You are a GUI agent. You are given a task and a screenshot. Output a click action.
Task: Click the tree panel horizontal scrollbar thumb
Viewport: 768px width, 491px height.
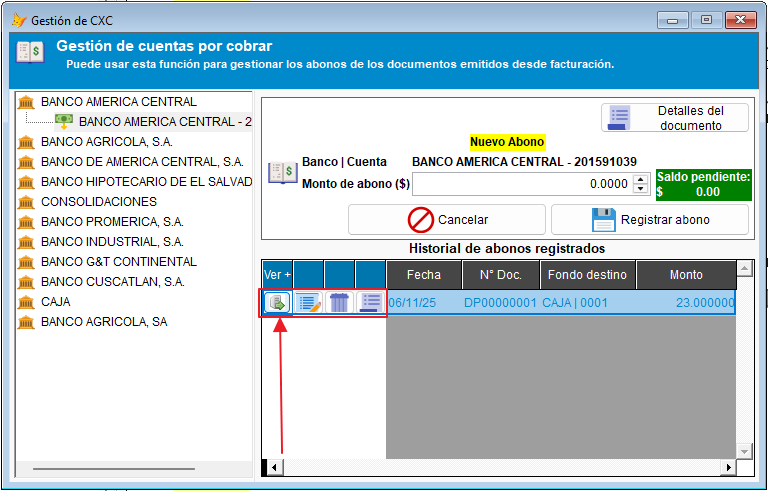pyautogui.click(x=114, y=469)
